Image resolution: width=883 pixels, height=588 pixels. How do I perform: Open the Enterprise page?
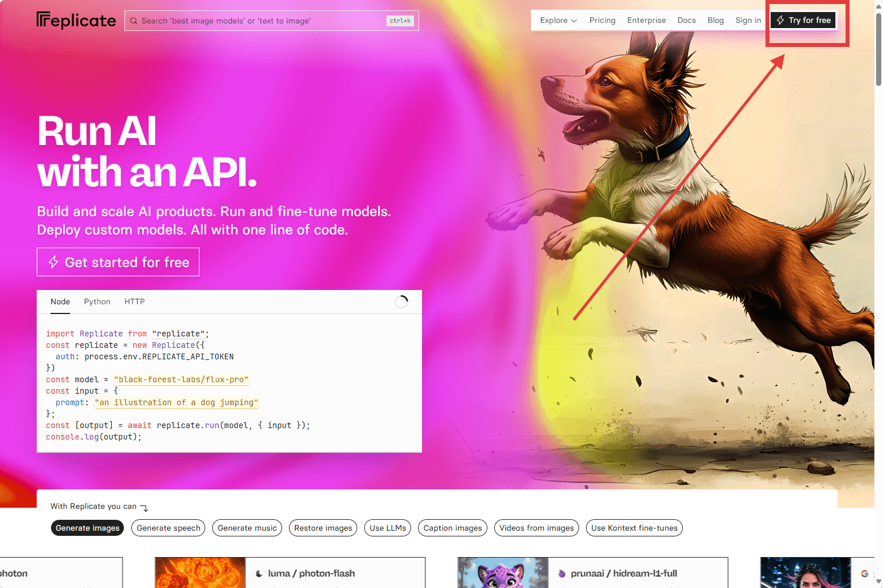(x=647, y=20)
